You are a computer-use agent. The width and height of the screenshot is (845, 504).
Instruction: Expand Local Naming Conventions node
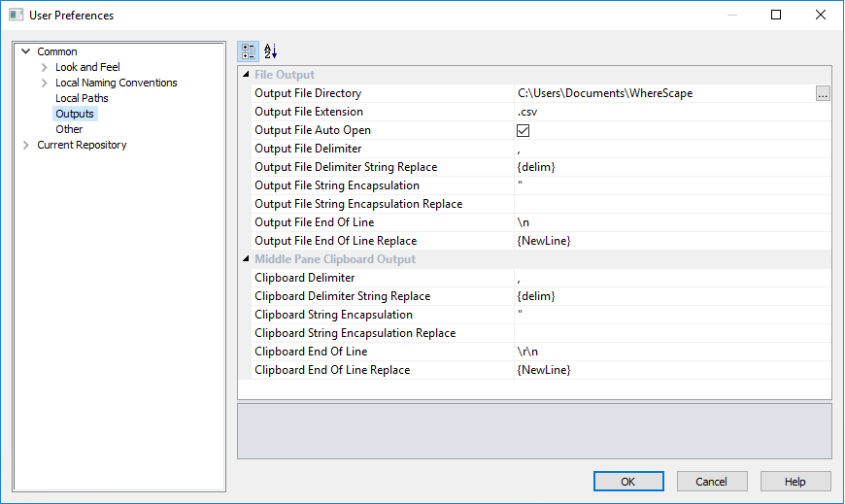tap(44, 84)
